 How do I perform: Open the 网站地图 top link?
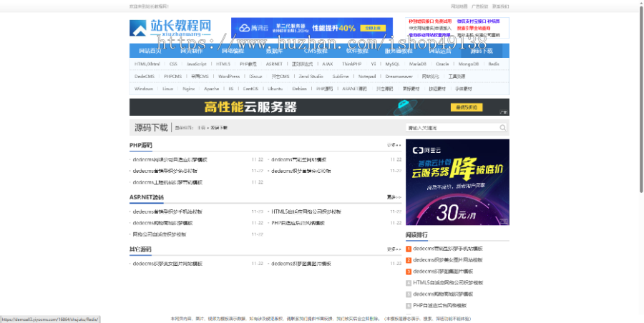coord(459,6)
